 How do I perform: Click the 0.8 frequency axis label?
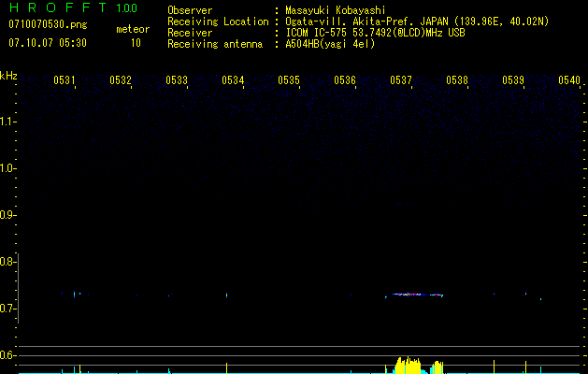7,262
